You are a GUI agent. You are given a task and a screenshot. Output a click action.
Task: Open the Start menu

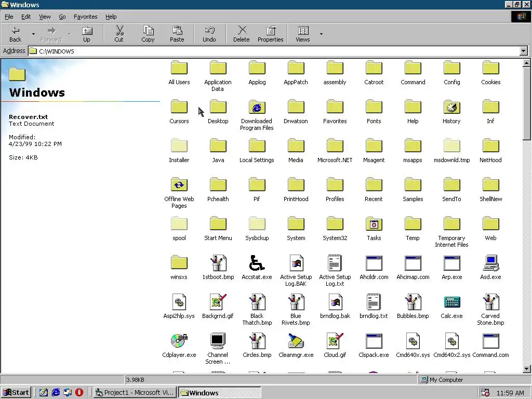(x=16, y=393)
